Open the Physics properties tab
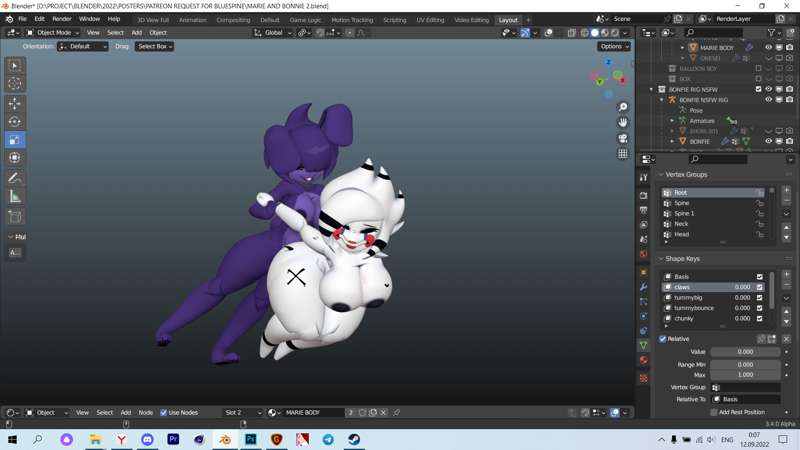This screenshot has width=800, height=450. [643, 316]
